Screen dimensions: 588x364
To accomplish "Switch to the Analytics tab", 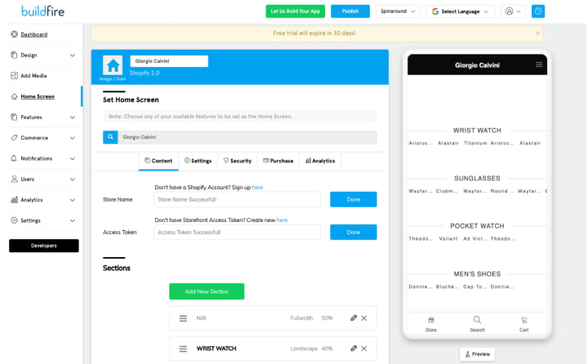I will click(x=320, y=161).
